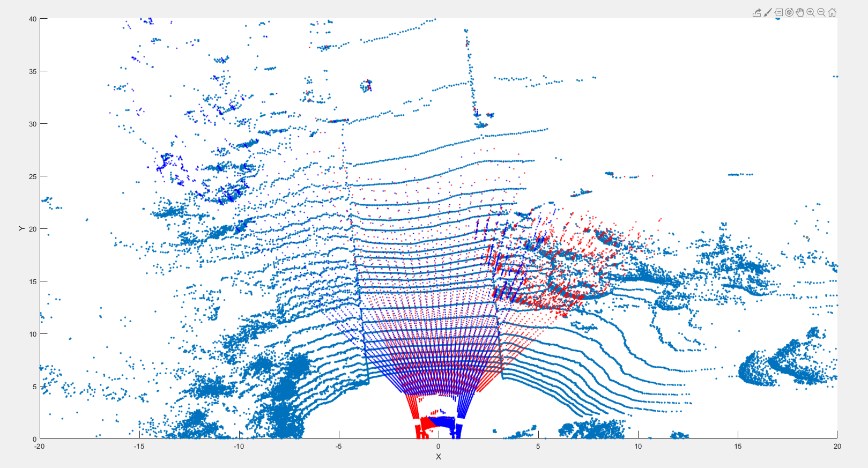Image resolution: width=868 pixels, height=468 pixels.
Task: Click the 40 tick on Y axis
Action: point(33,19)
